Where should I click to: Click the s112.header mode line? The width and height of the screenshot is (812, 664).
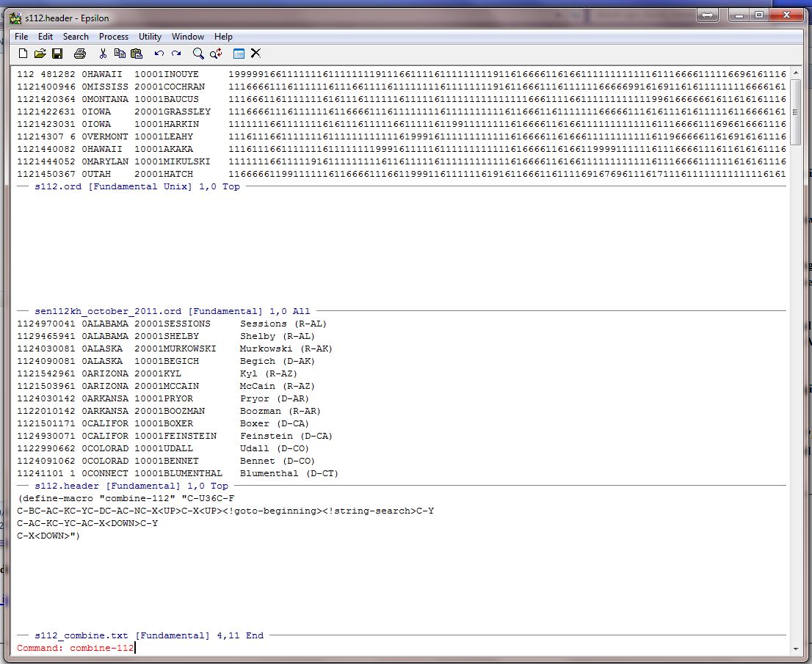(132, 486)
